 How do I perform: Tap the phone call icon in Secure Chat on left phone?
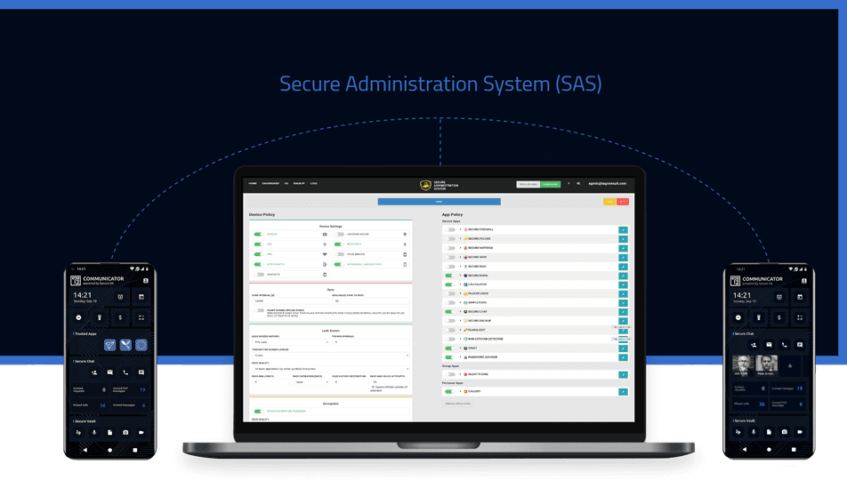tap(125, 372)
